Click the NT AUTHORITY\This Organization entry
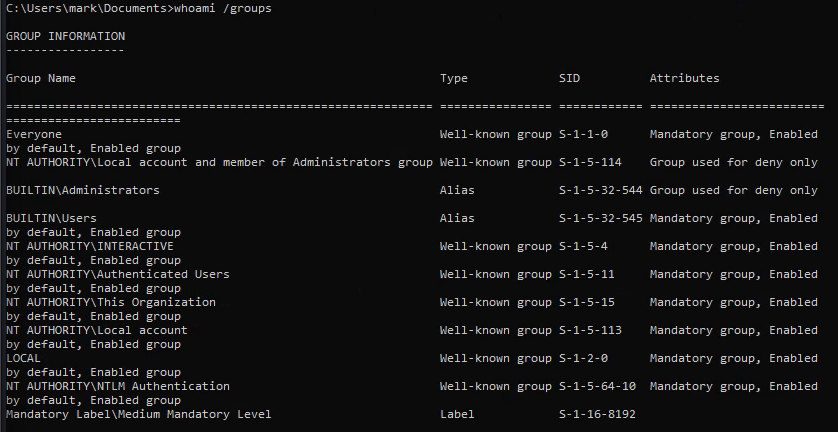This screenshot has height=432, width=838. [x=111, y=302]
